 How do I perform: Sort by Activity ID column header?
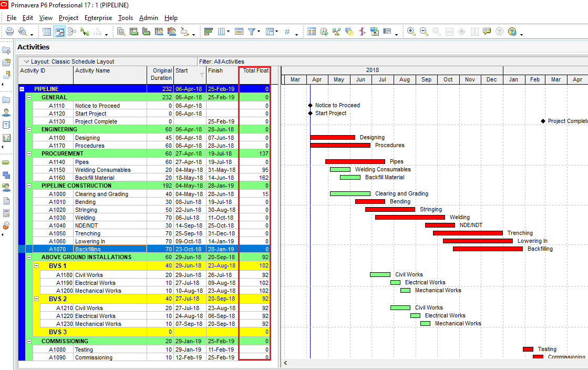(x=46, y=75)
